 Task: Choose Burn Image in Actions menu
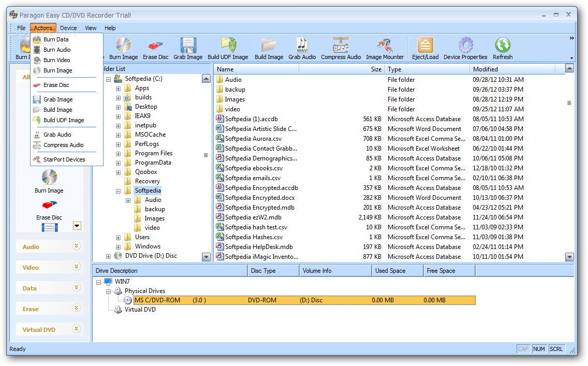pyautogui.click(x=58, y=70)
